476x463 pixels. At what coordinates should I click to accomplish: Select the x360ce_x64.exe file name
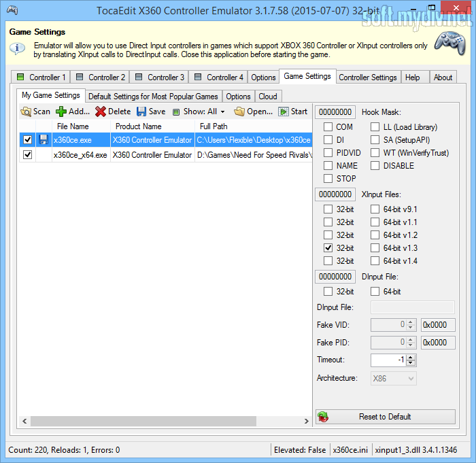point(80,155)
